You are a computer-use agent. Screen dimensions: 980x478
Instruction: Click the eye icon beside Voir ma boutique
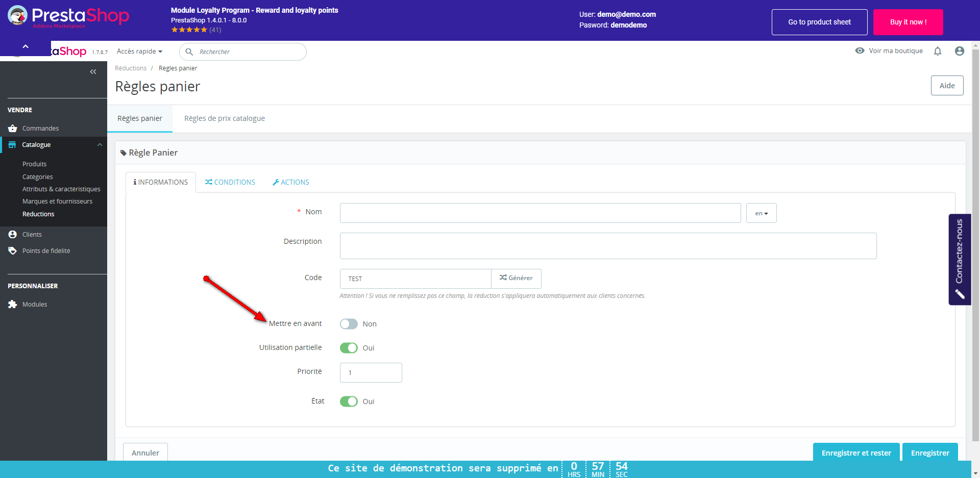[x=860, y=51]
